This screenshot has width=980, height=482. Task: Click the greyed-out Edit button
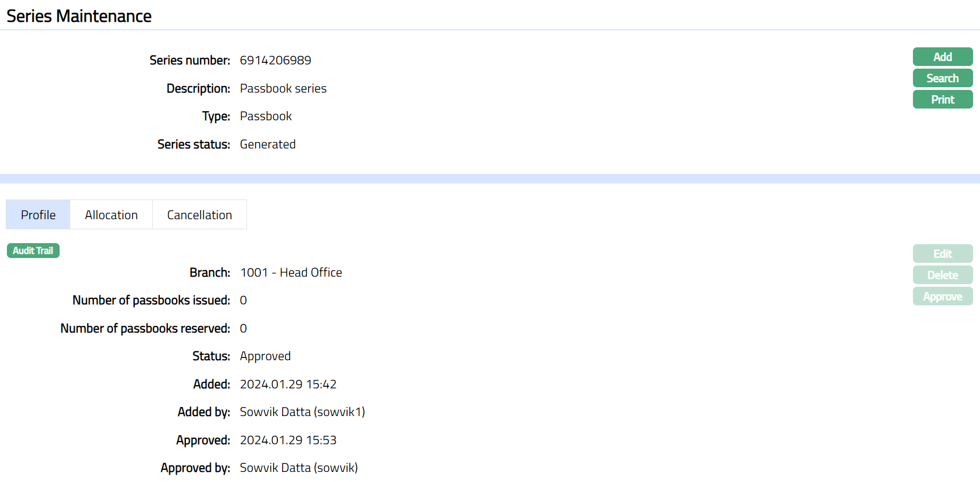point(942,254)
